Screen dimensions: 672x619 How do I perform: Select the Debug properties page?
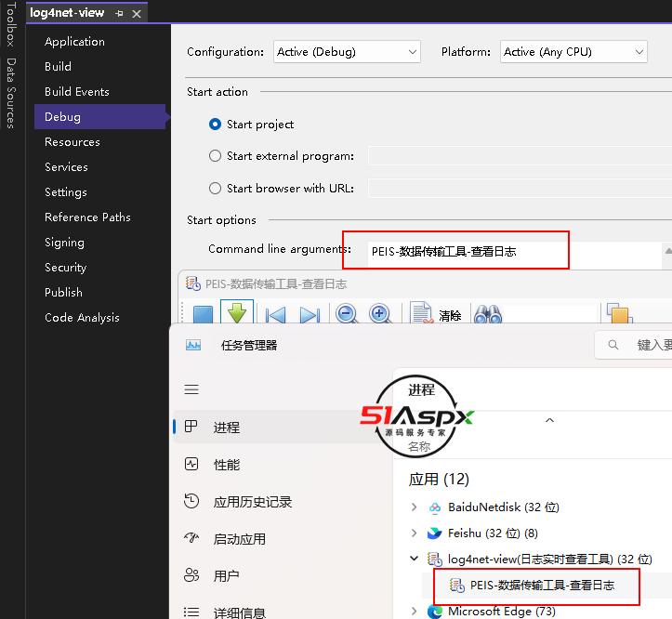tap(101, 116)
